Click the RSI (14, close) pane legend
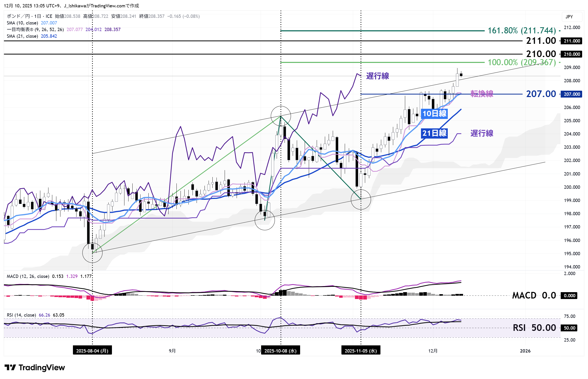 21,315
